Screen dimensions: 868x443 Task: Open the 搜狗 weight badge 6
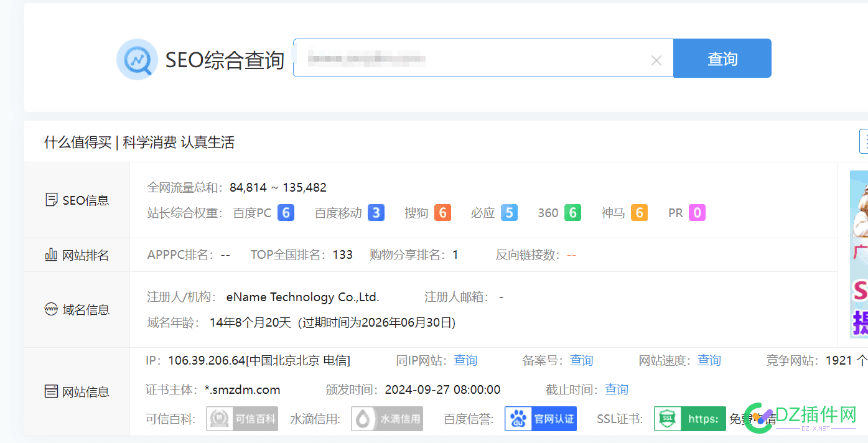442,213
